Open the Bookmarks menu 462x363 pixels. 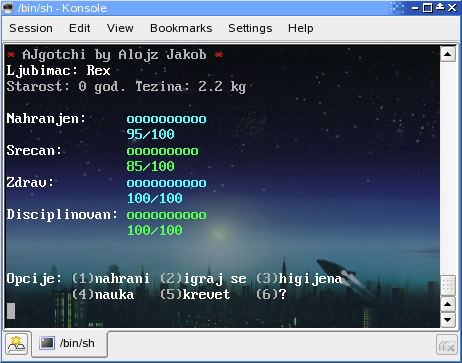(181, 28)
